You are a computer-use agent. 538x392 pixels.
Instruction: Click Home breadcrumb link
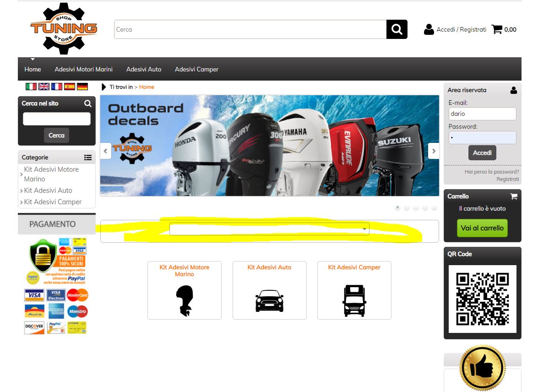point(147,87)
